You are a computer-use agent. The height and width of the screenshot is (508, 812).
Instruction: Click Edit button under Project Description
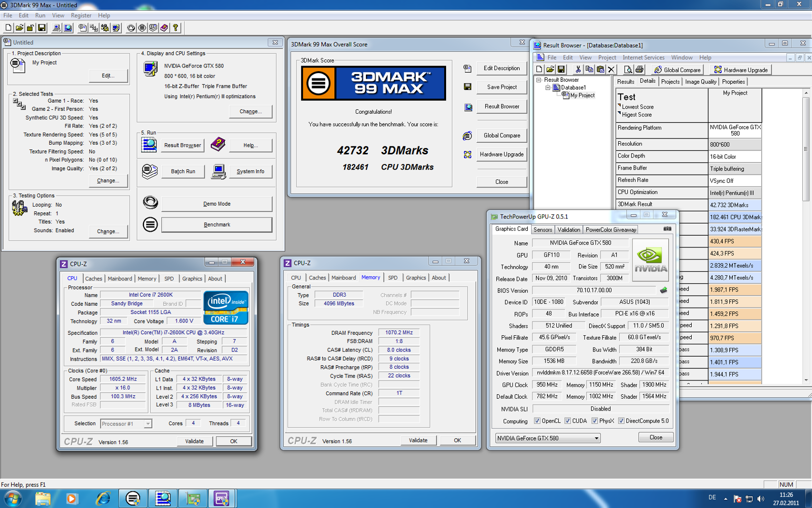tap(108, 76)
